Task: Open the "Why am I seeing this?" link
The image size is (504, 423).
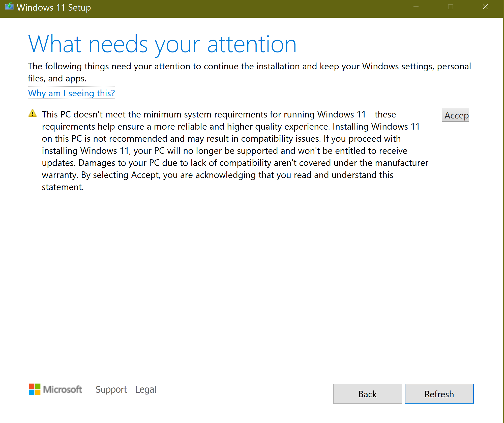Action: [x=71, y=93]
